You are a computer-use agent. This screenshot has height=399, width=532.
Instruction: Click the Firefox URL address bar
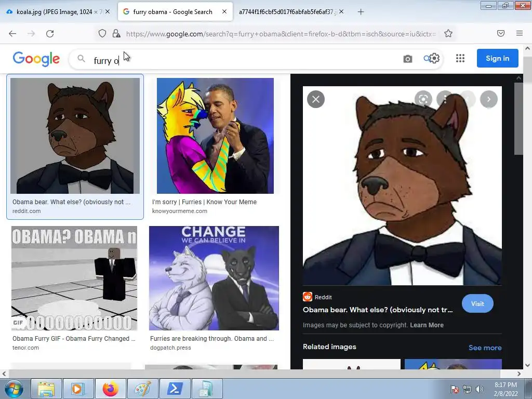coord(280,34)
